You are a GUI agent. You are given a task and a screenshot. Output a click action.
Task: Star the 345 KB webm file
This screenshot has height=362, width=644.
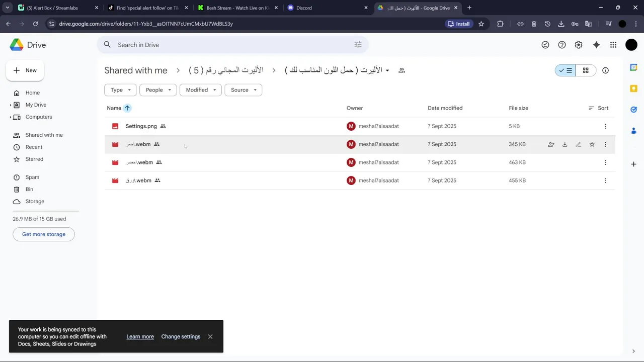pos(592,144)
